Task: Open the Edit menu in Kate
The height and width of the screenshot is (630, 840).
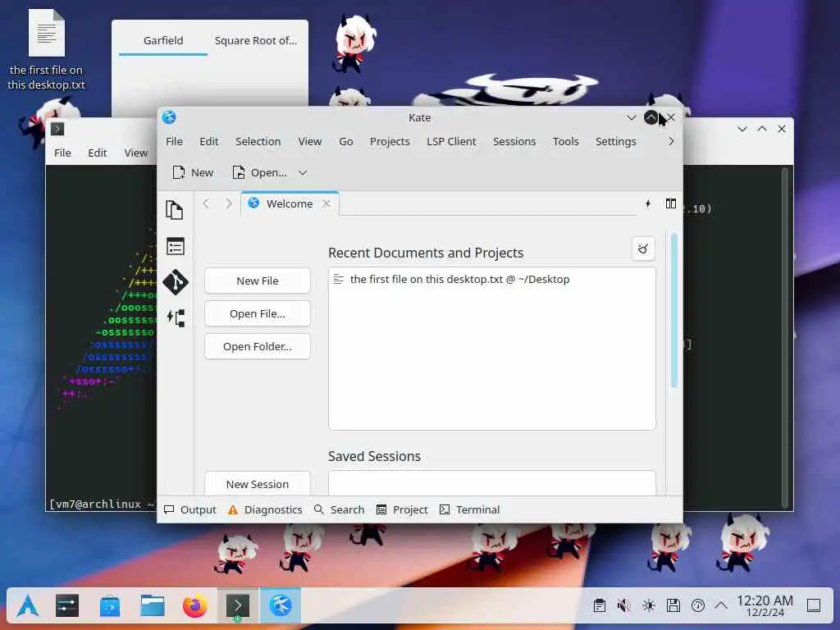Action: pos(209,141)
